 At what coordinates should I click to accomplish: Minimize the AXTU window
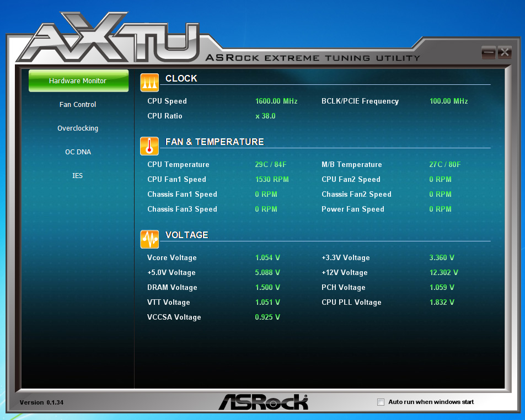tap(489, 52)
